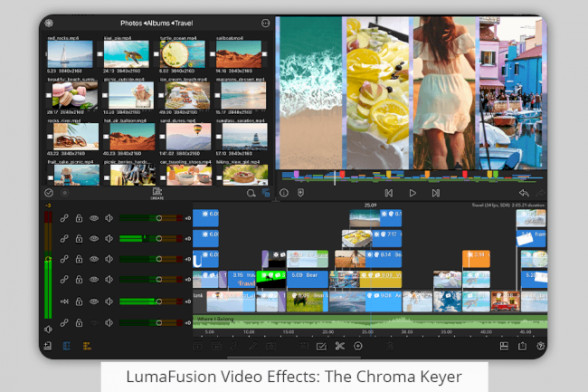This screenshot has width=588, height=392.
Task: Select the Travel title clip on the timeline
Action: click(242, 279)
